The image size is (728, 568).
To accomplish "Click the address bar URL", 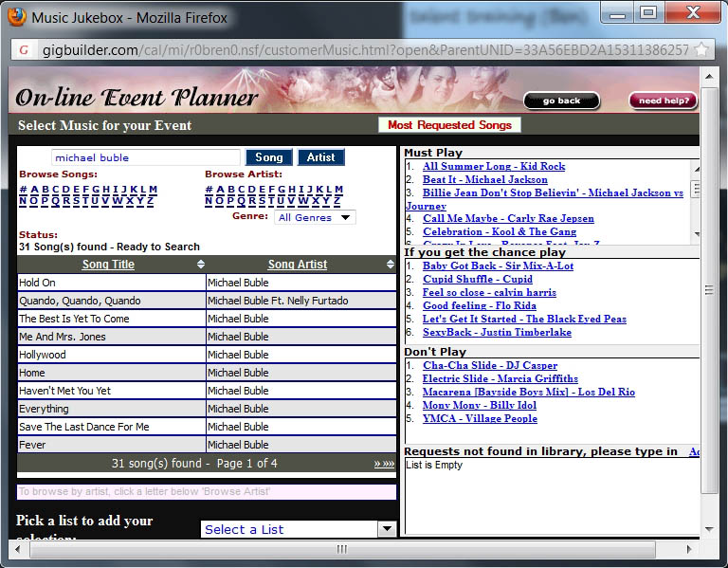I will (365, 49).
